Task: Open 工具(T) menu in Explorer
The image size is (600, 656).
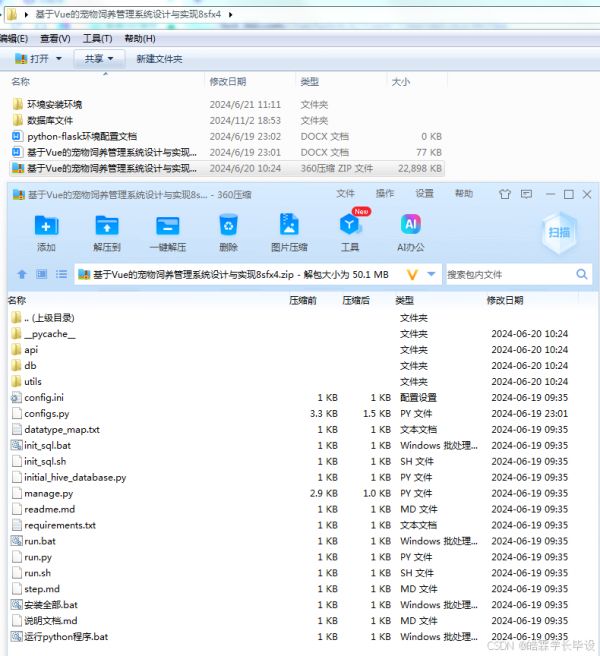Action: tap(97, 39)
